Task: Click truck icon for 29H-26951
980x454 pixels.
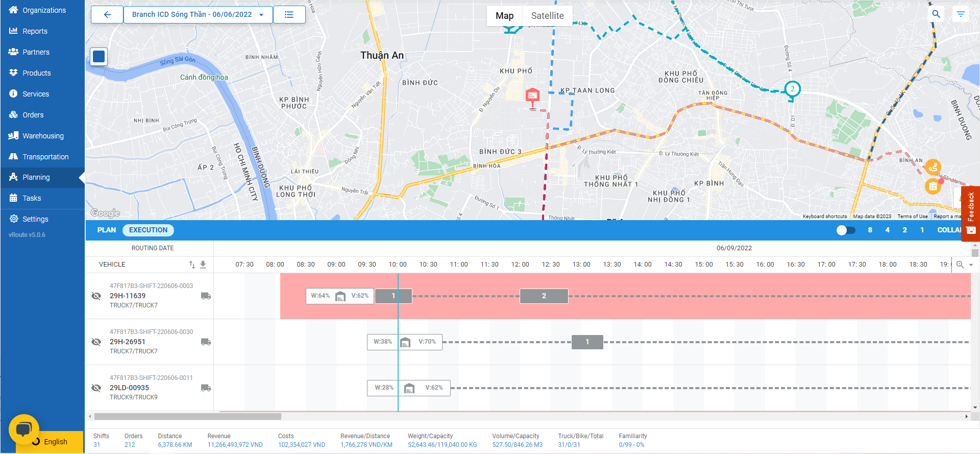Action: click(x=206, y=342)
